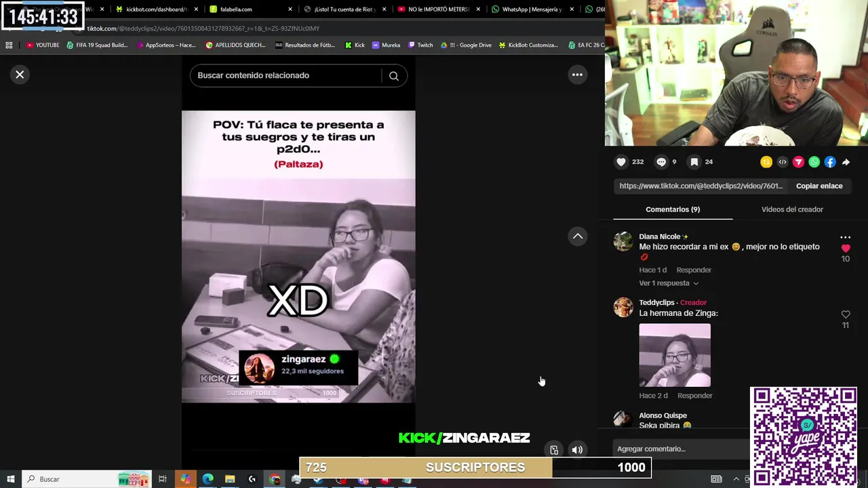Save video with bookmark icon
Viewport: 868px width, 488px height.
(694, 162)
